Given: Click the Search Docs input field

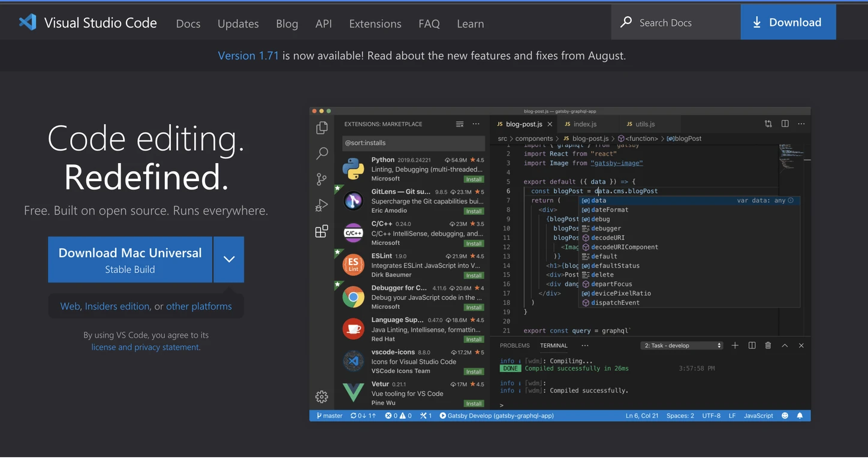Looking at the screenshot, I should (x=676, y=22).
